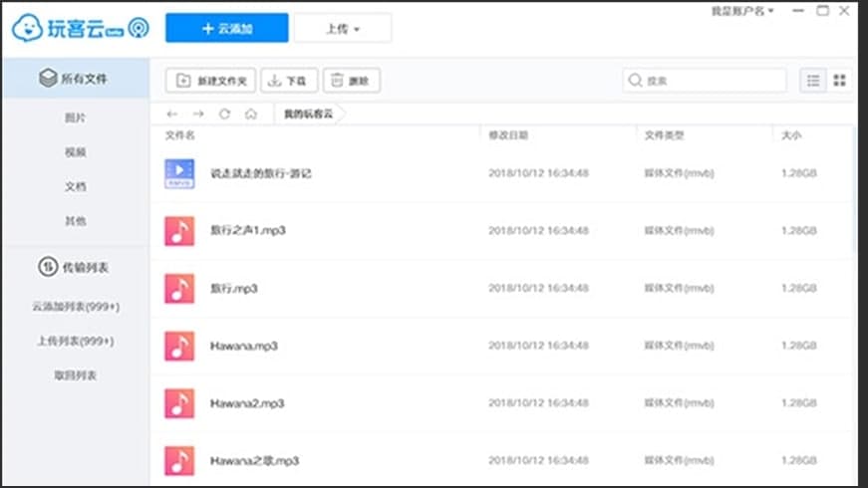Click music icon of Hawana.mp3
The image size is (868, 488).
[179, 346]
